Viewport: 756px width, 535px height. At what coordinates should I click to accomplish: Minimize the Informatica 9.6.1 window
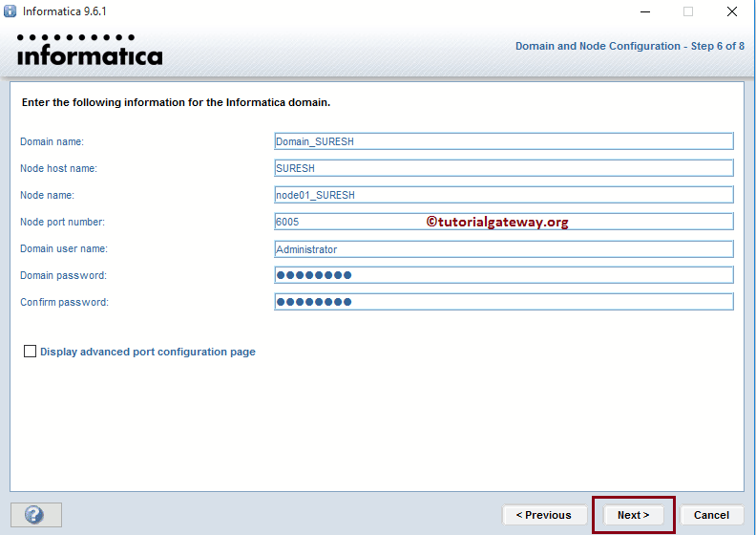[x=645, y=11]
